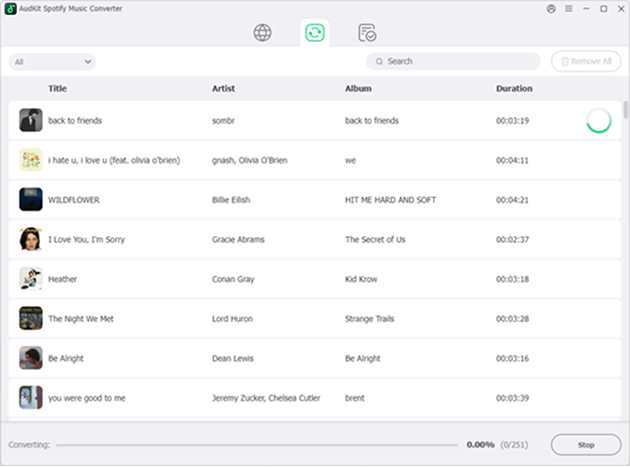Select the i hate u, i love u title

114,160
